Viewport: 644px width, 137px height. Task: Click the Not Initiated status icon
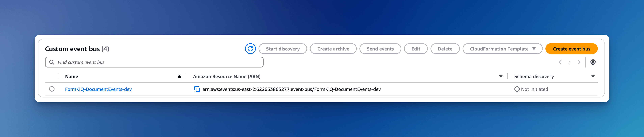(x=517, y=89)
